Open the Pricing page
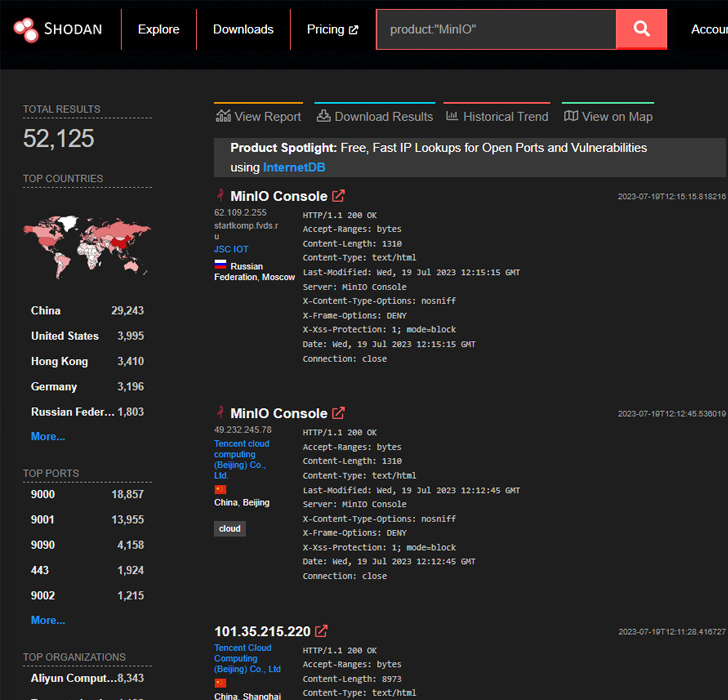 click(x=332, y=29)
